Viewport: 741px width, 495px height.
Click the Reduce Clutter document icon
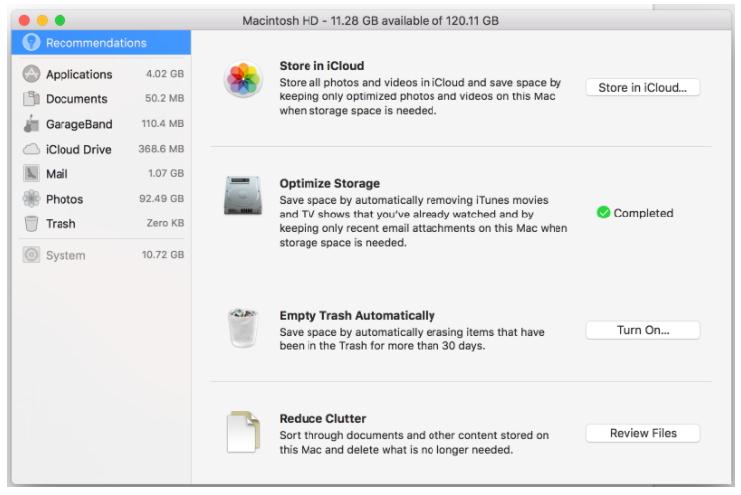click(243, 432)
